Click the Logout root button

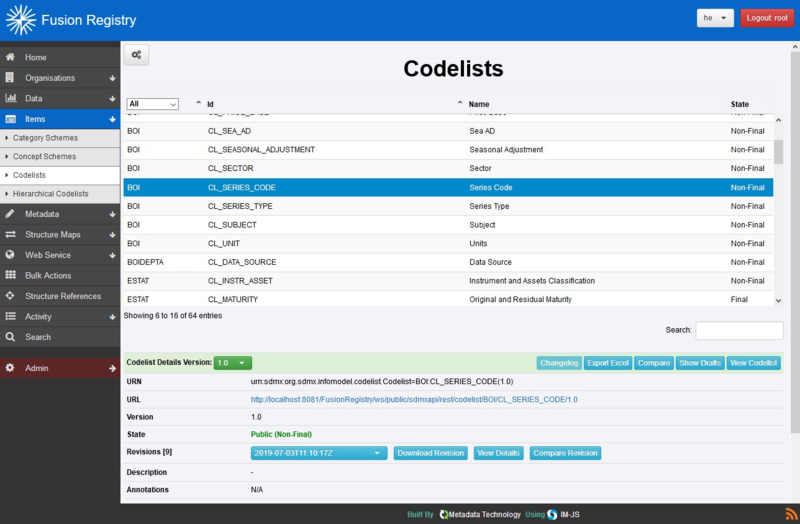767,19
